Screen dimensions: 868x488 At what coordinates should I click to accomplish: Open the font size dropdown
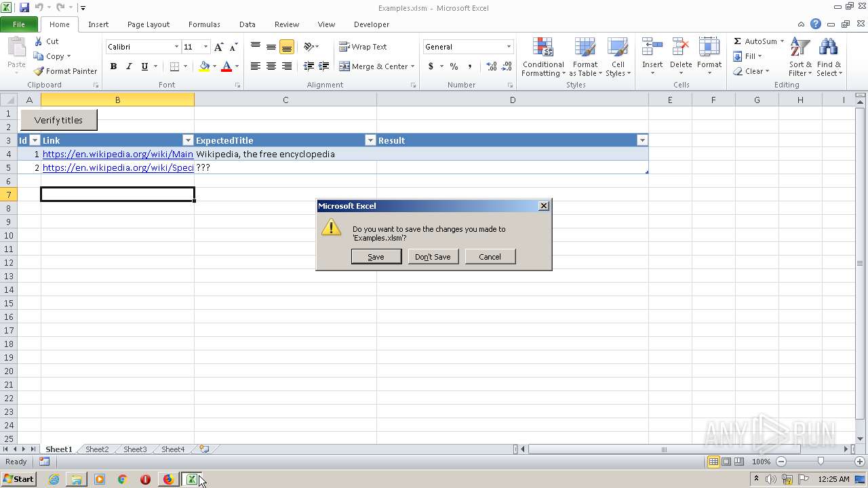click(x=205, y=47)
